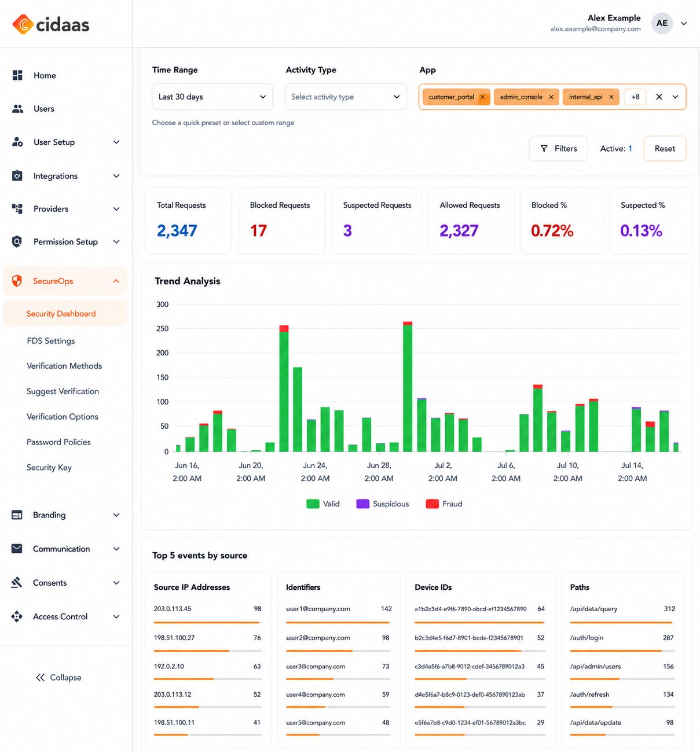
Task: Click the Users people icon
Action: (x=17, y=109)
